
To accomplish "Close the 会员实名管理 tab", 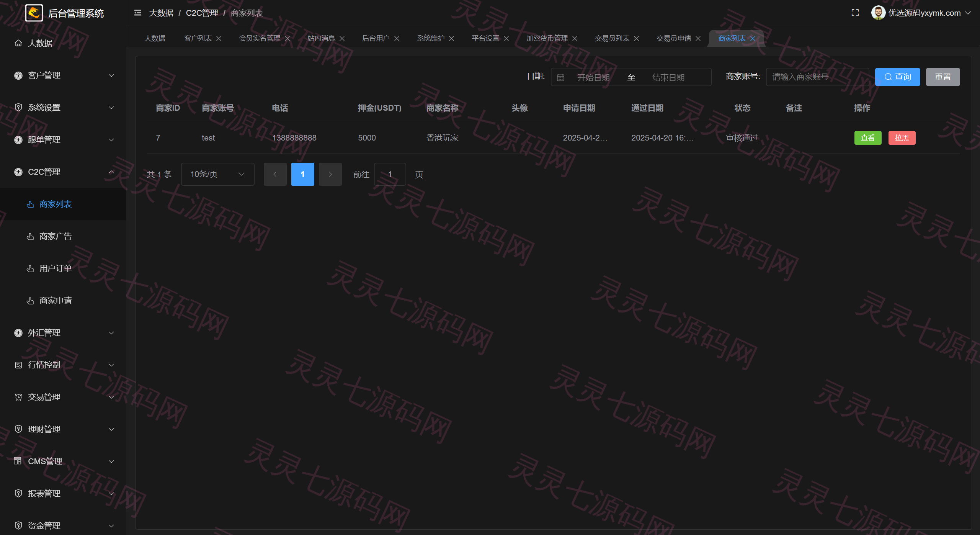I will coord(287,39).
